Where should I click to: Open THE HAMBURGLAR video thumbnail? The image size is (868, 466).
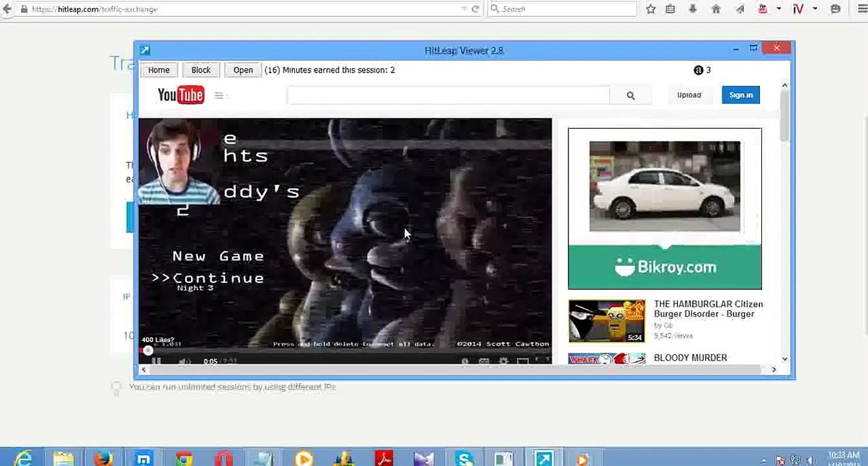(x=607, y=320)
